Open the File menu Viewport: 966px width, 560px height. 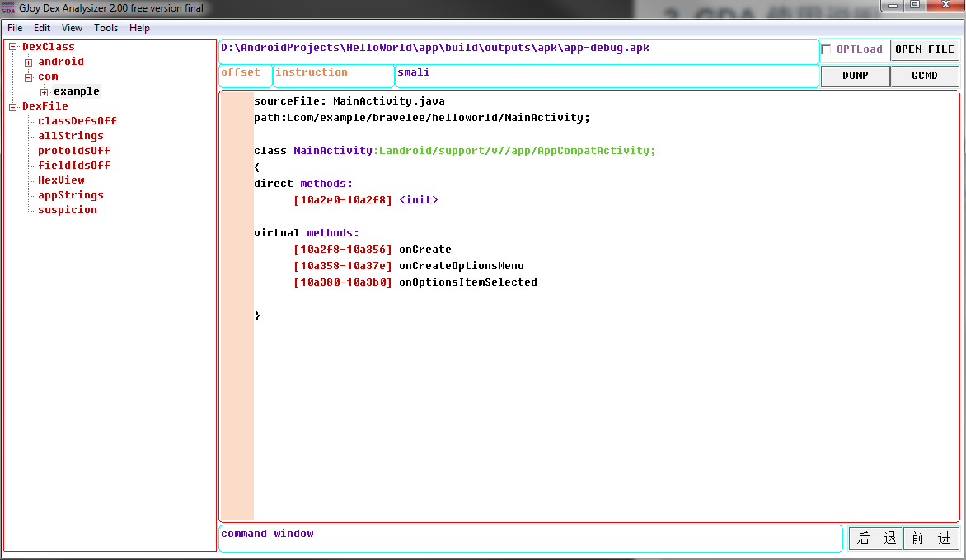(15, 28)
